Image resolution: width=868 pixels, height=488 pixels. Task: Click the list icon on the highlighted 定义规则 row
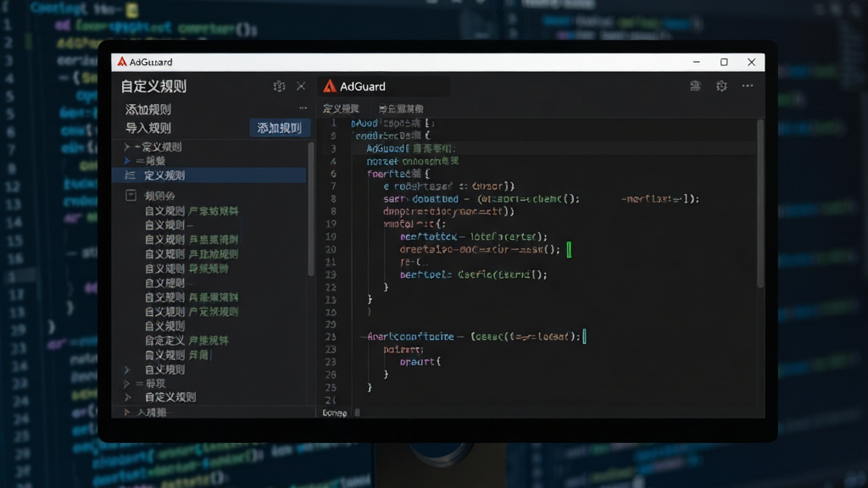(x=130, y=175)
